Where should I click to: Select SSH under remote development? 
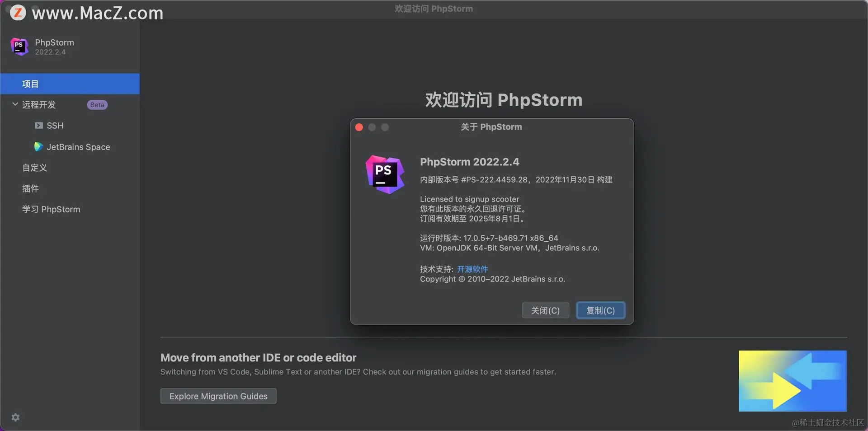55,126
